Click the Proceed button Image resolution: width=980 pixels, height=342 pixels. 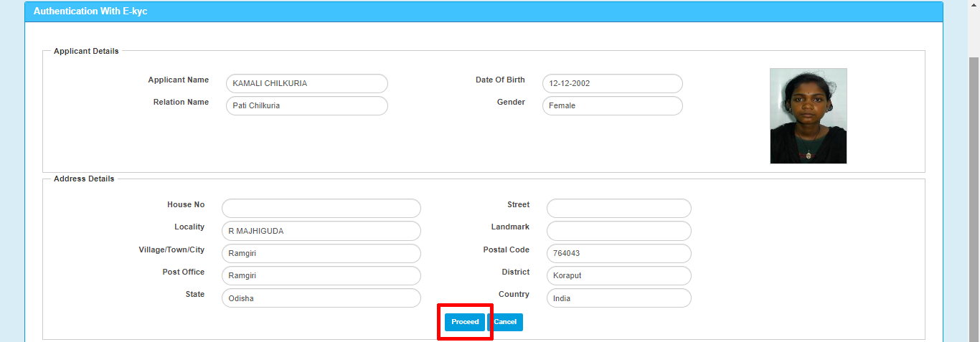coord(465,322)
